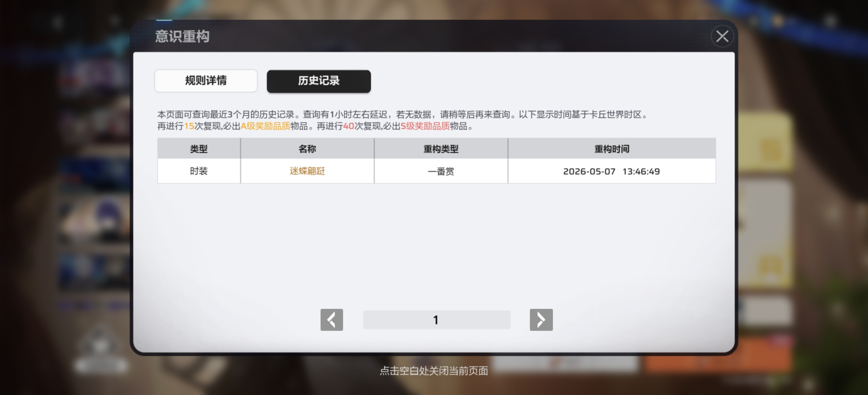Select the 历史记录 tab
This screenshot has height=395, width=868.
319,81
